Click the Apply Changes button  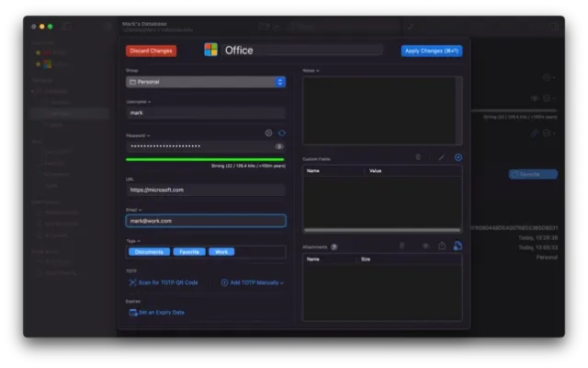[x=431, y=51]
